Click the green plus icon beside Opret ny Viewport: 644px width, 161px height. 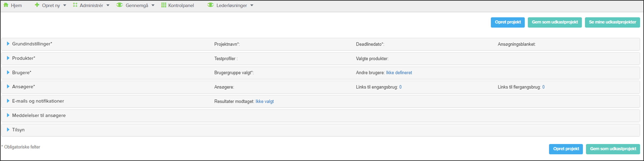click(37, 5)
